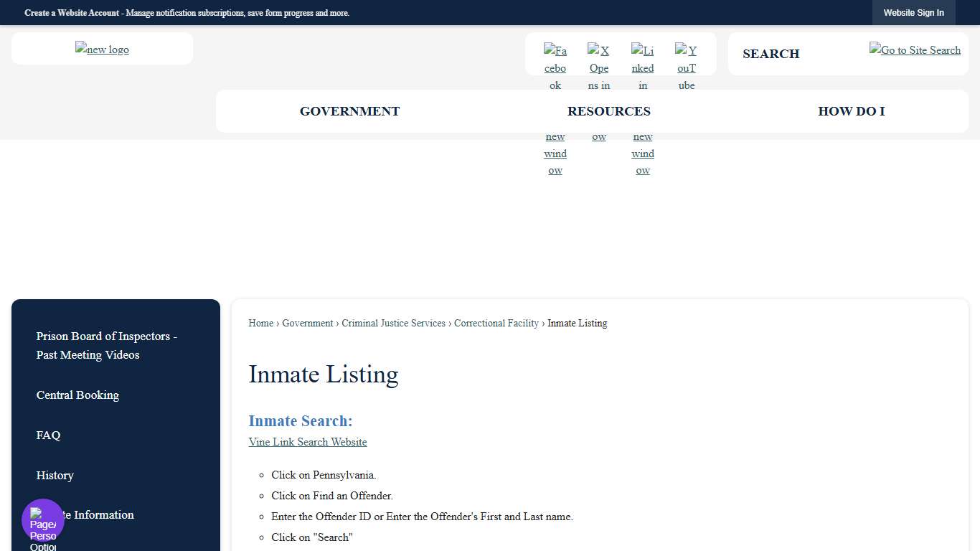
Task: Click the Go to Site Search icon
Action: (915, 50)
